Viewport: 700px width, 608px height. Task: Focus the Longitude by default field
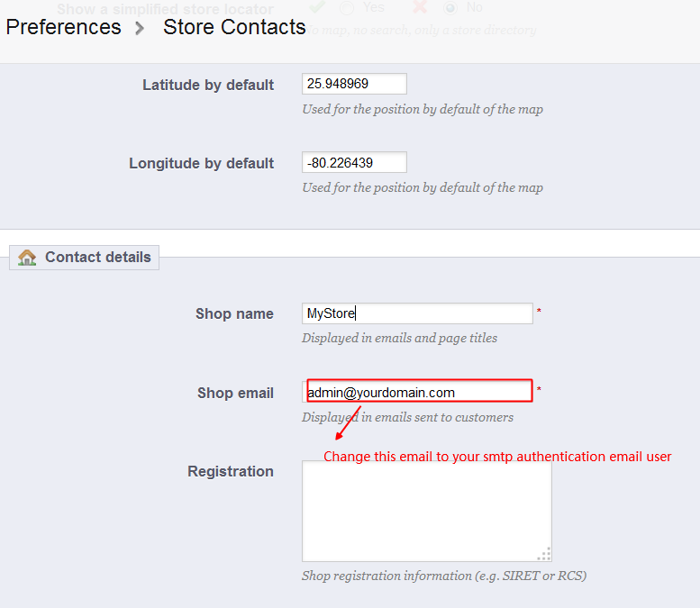point(354,163)
